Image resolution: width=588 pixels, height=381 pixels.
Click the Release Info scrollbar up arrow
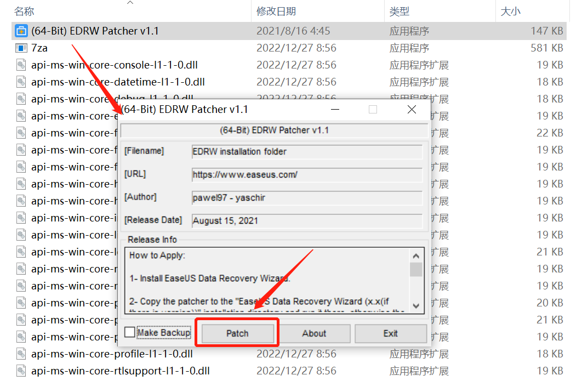pyautogui.click(x=416, y=256)
